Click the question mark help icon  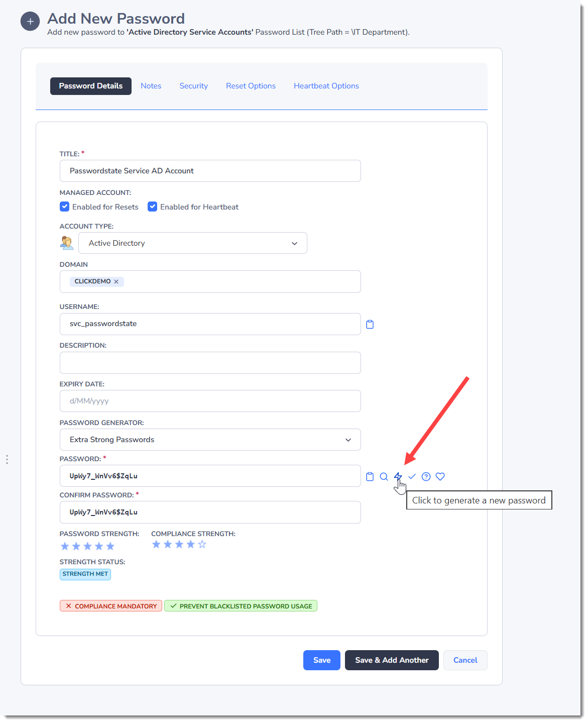(426, 477)
